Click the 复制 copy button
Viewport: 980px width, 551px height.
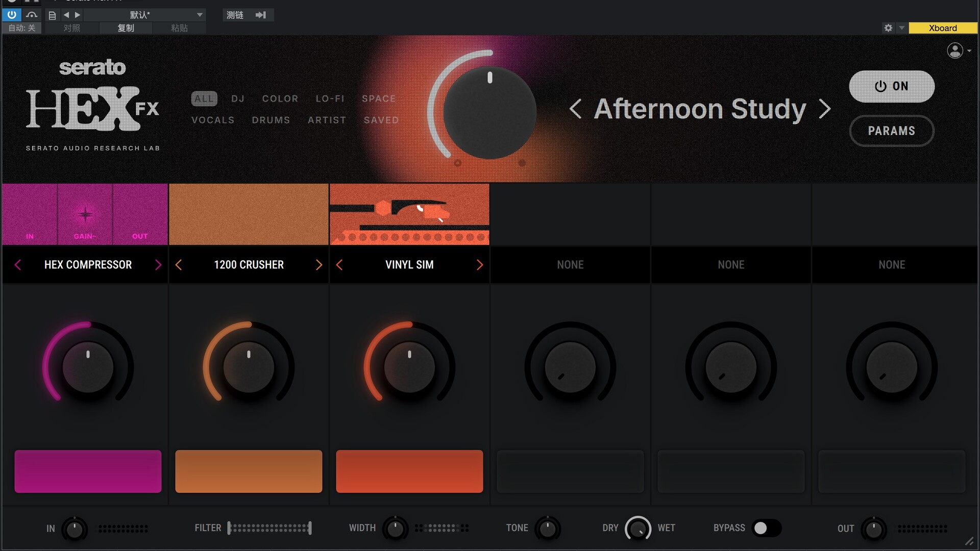pyautogui.click(x=126, y=28)
